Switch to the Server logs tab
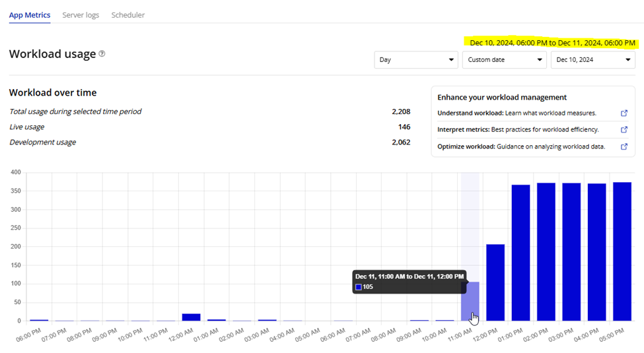 pos(81,15)
